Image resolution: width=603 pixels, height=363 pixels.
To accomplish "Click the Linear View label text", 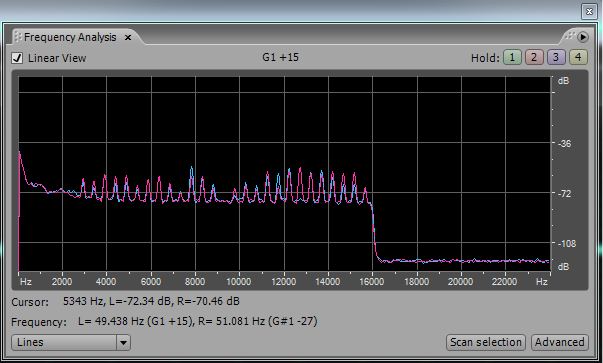I will [x=57, y=58].
